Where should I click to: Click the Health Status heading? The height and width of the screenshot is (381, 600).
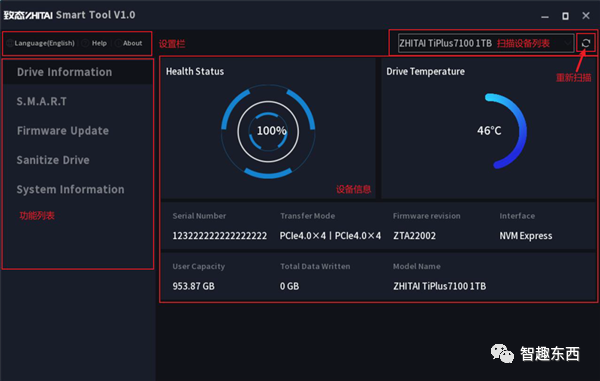(x=195, y=72)
